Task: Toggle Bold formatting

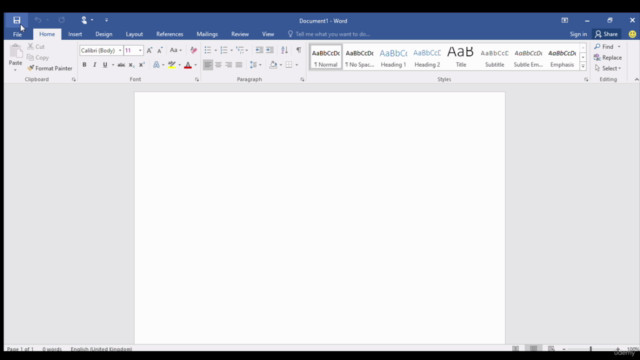Action: pyautogui.click(x=84, y=65)
